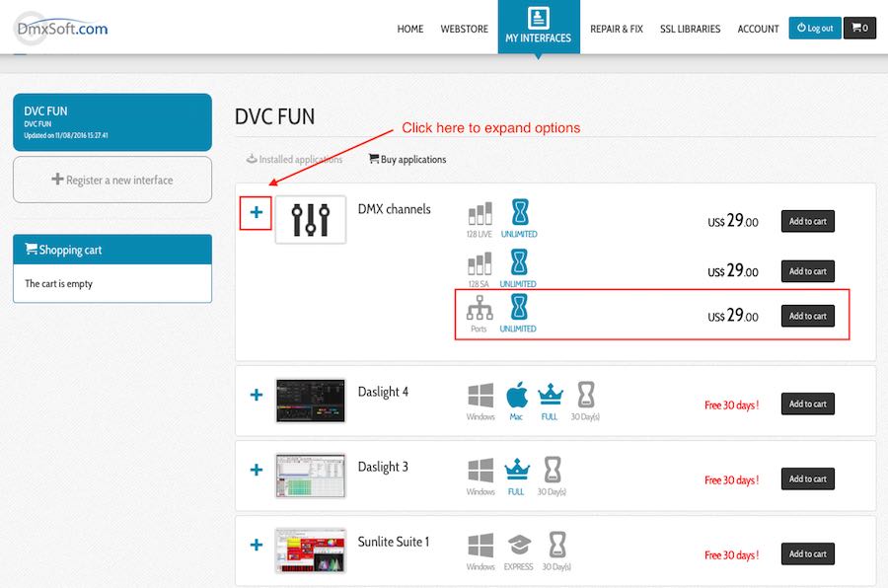The height and width of the screenshot is (588, 888).
Task: Expand the DMX channels options
Action: (256, 212)
